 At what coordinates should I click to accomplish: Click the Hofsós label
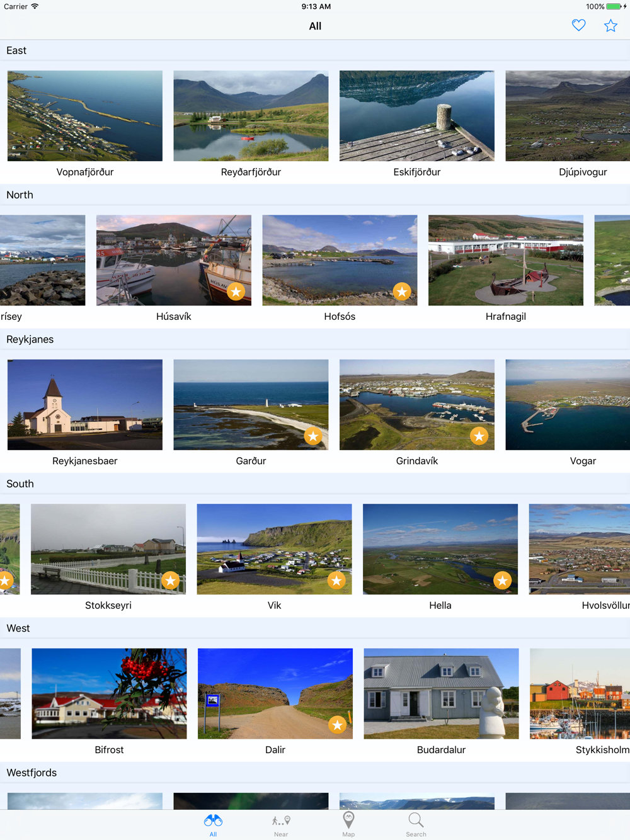[340, 316]
